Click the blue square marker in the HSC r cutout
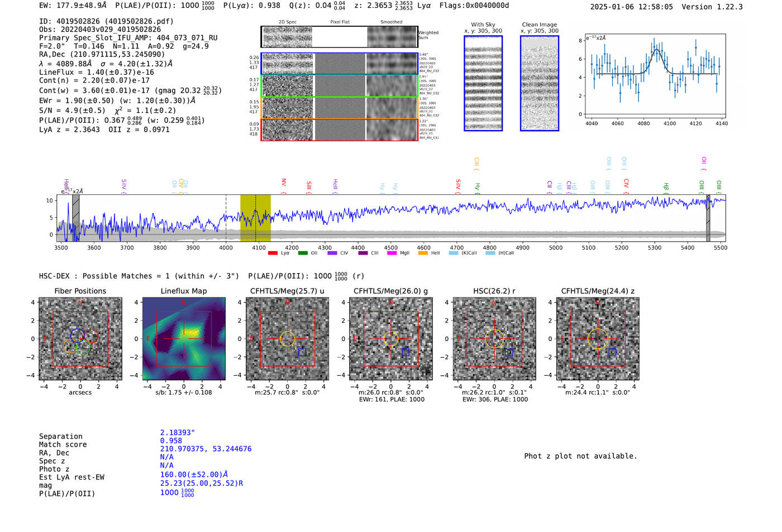This screenshot has height=532, width=782. (509, 352)
